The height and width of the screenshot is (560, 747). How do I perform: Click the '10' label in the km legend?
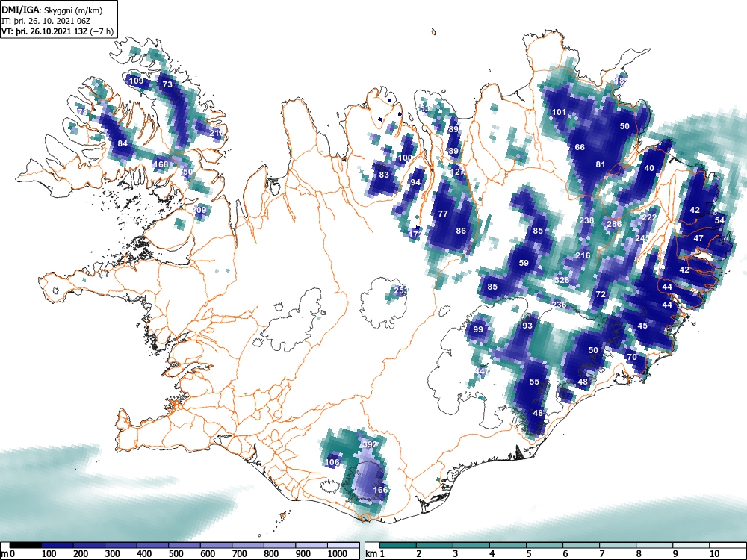(x=714, y=554)
